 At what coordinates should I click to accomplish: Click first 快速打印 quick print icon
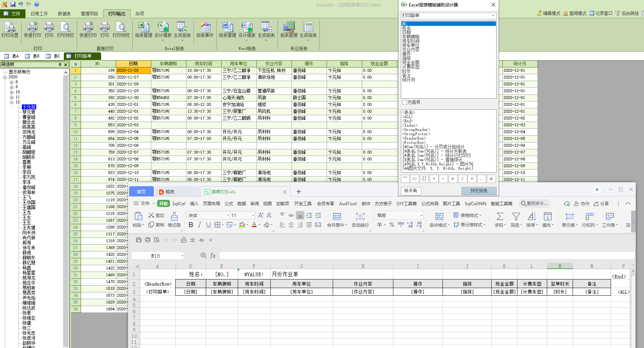point(33,30)
